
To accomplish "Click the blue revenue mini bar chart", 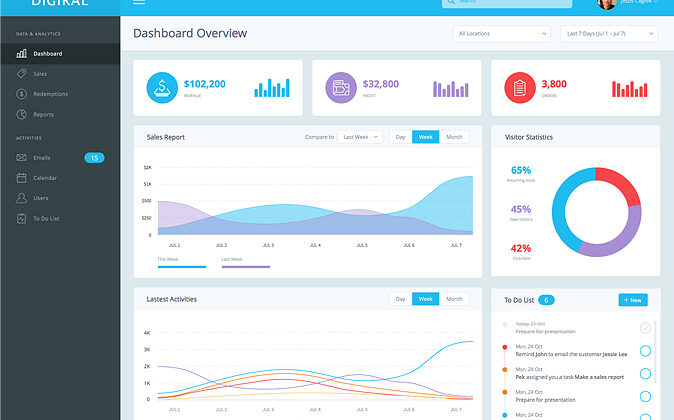I will (272, 88).
